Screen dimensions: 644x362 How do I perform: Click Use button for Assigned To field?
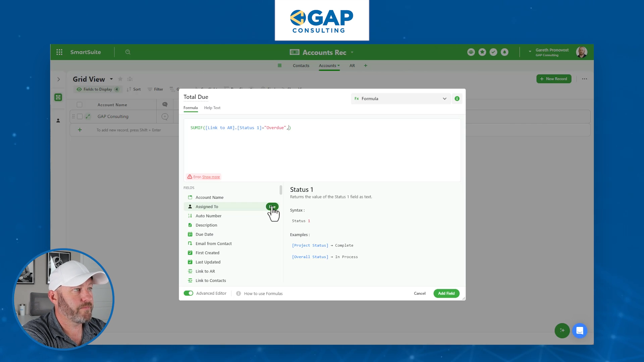272,206
